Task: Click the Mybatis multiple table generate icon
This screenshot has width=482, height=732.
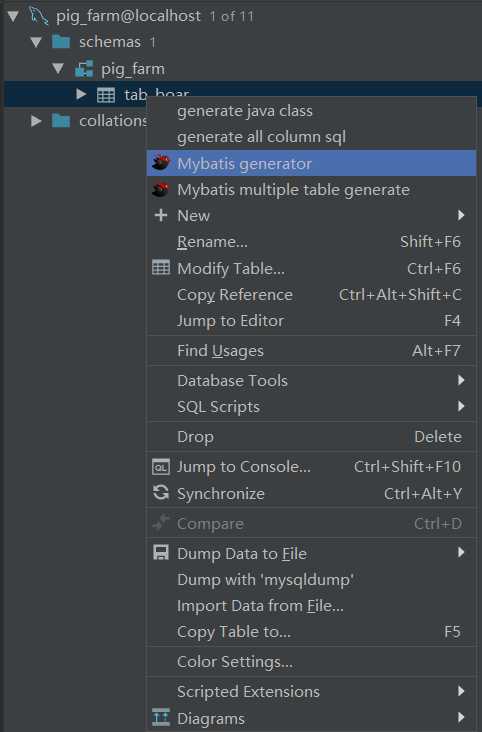Action: pyautogui.click(x=161, y=190)
